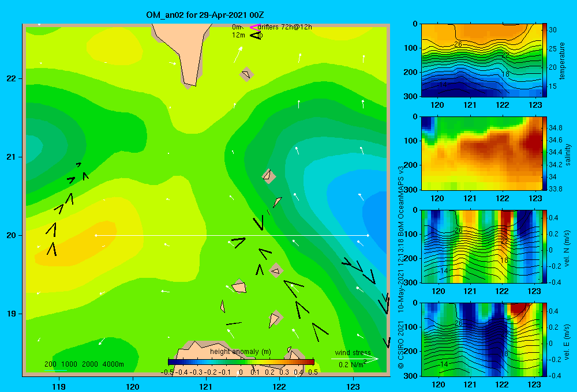This screenshot has width=577, height=392.
Task: Click latitude label 21 on main map
Action: click(x=12, y=157)
